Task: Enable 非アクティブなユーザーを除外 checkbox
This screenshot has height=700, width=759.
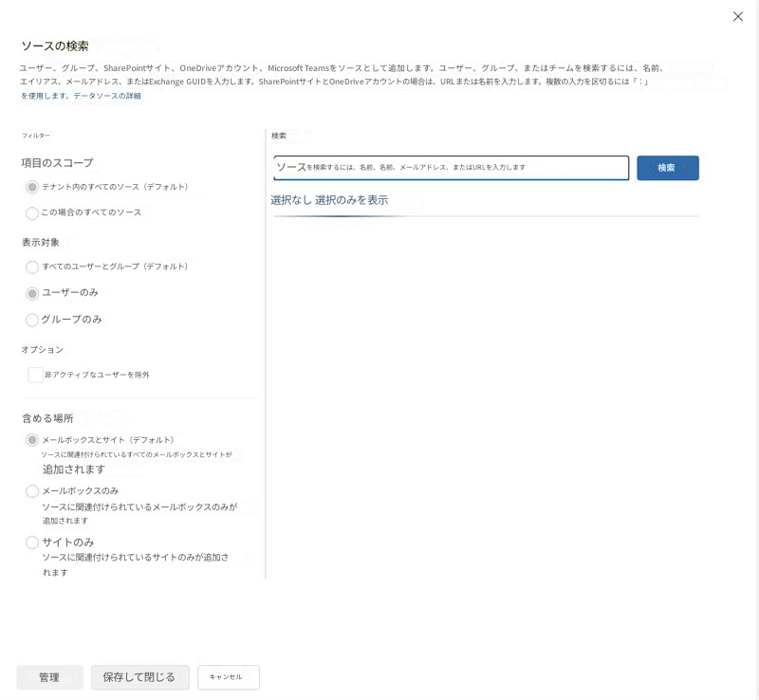Action: (x=35, y=375)
